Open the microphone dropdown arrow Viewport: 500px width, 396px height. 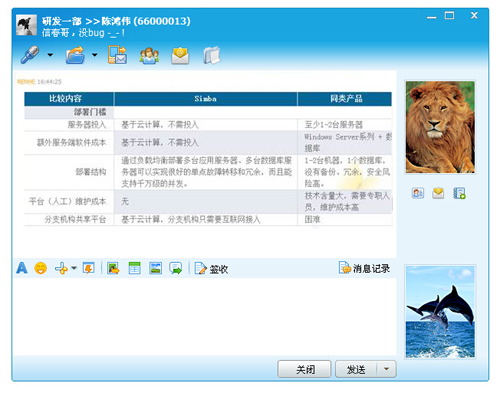tap(50, 55)
